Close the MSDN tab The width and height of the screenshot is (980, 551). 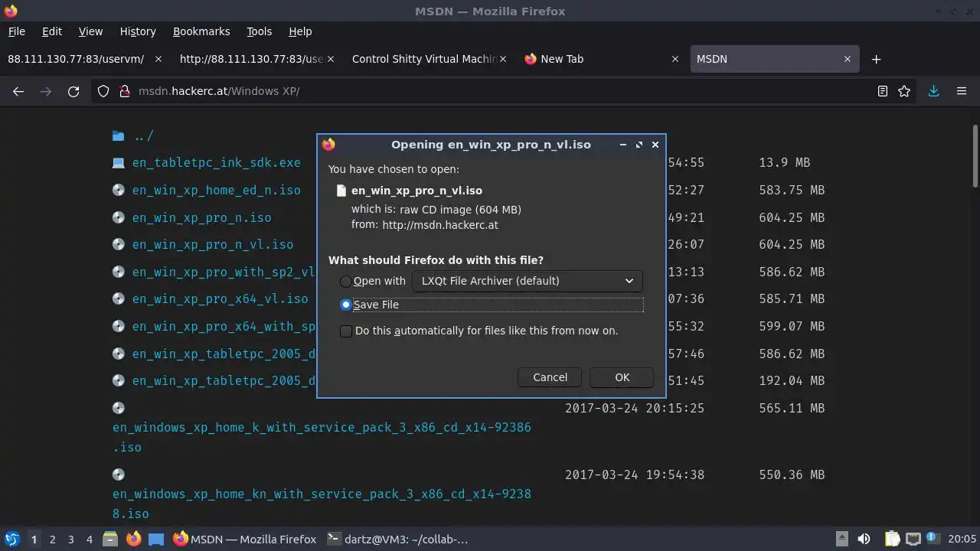(x=848, y=59)
